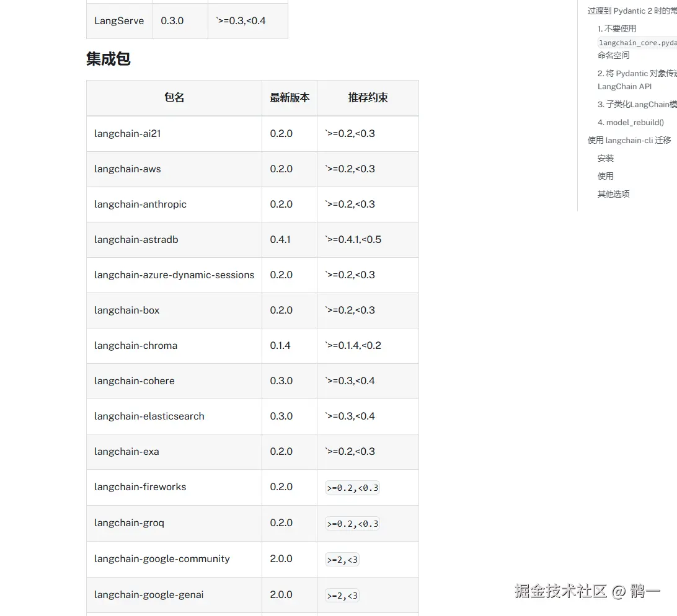Image resolution: width=677 pixels, height=616 pixels.
Task: Select 'langchain-cohere' package name
Action: click(135, 381)
